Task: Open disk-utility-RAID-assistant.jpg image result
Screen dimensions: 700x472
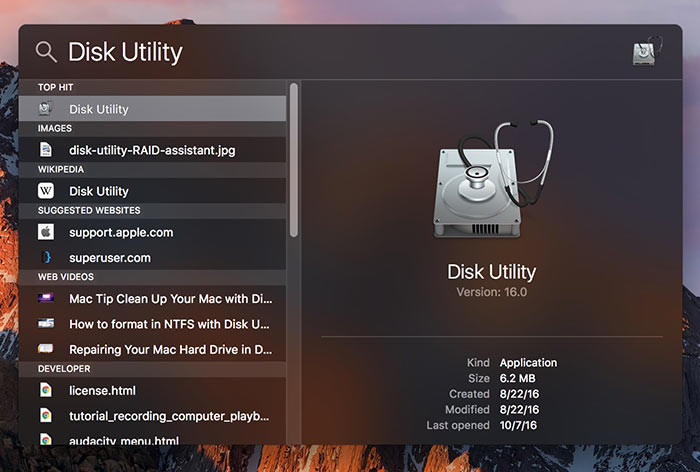Action: pos(152,150)
